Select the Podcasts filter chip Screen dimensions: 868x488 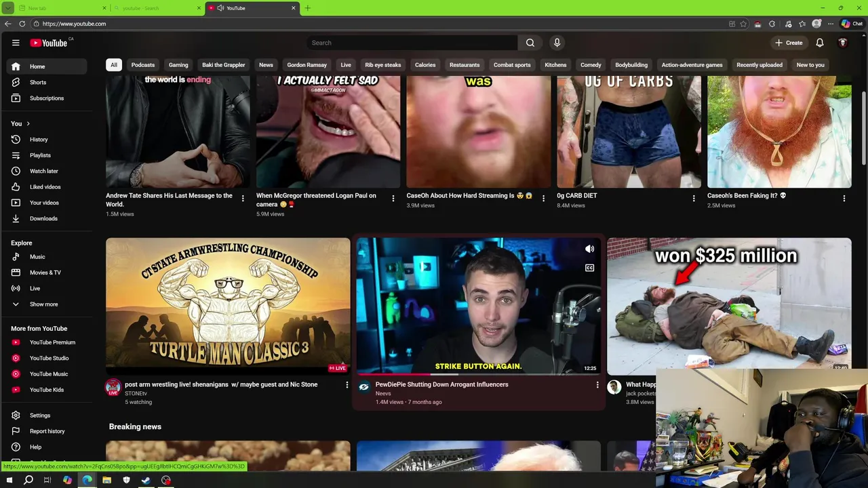[142, 65]
